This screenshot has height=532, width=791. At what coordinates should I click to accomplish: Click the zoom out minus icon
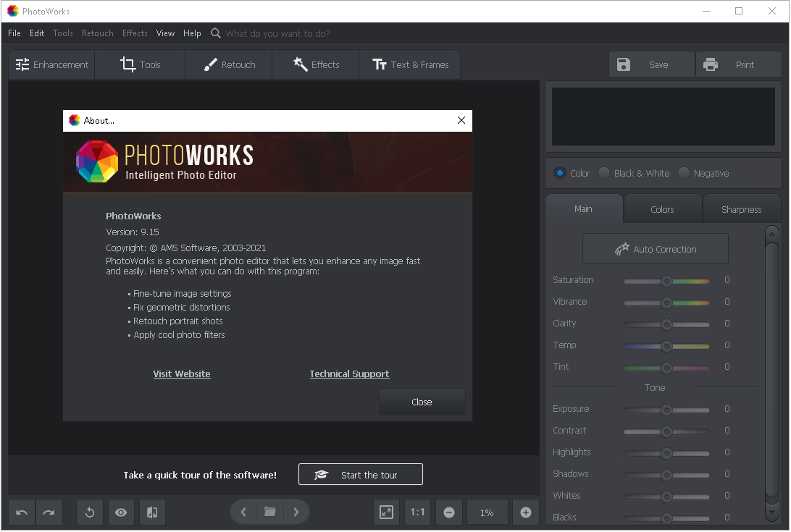(449, 512)
